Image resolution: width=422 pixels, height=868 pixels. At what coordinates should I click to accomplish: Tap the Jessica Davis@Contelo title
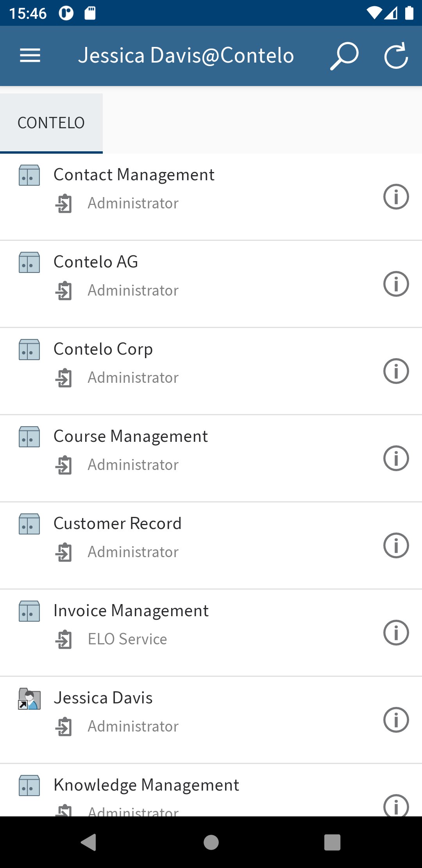point(186,56)
